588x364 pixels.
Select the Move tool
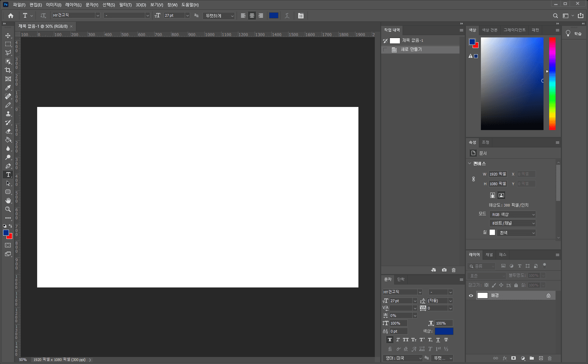(8, 35)
